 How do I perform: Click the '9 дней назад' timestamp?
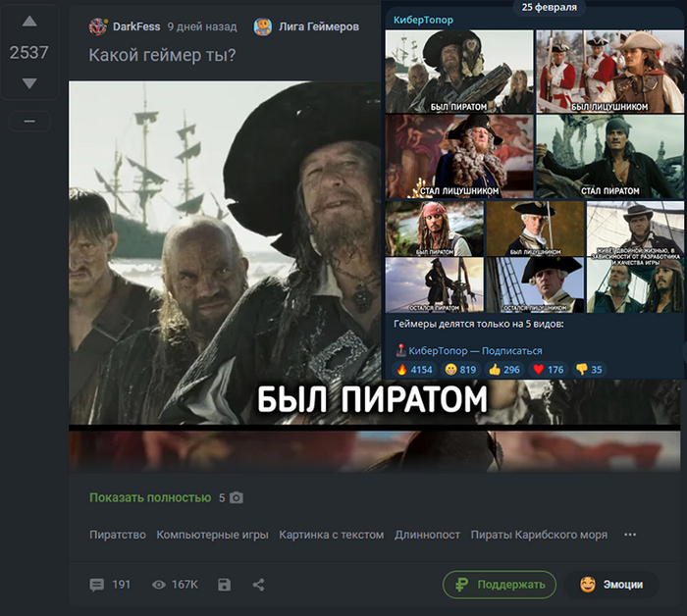point(202,26)
